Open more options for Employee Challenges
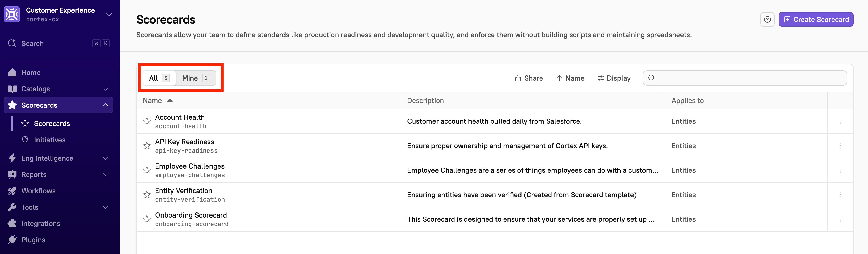Viewport: 868px width, 254px height. (x=841, y=170)
